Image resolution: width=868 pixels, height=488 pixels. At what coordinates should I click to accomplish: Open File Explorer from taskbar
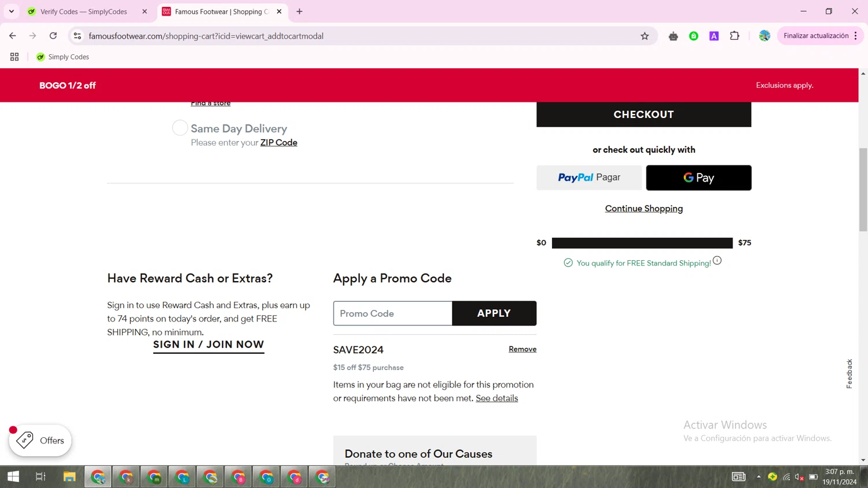coord(69,477)
